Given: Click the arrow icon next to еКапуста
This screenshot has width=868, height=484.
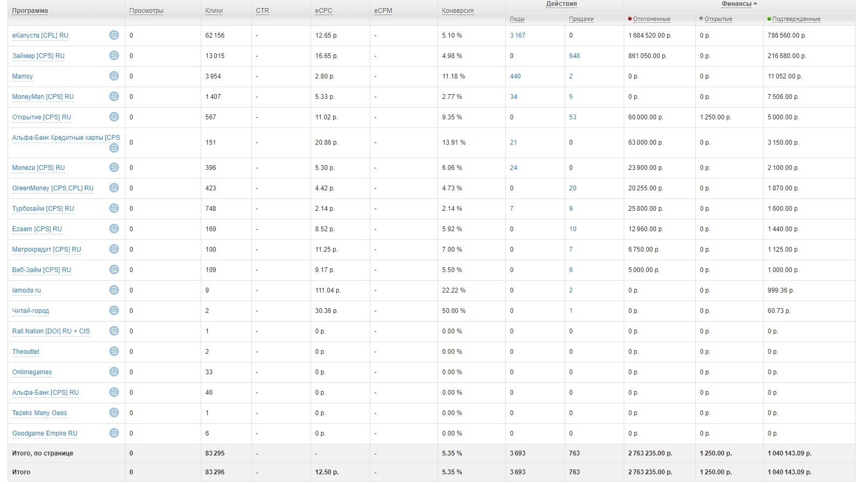Looking at the screenshot, I should click(x=114, y=35).
